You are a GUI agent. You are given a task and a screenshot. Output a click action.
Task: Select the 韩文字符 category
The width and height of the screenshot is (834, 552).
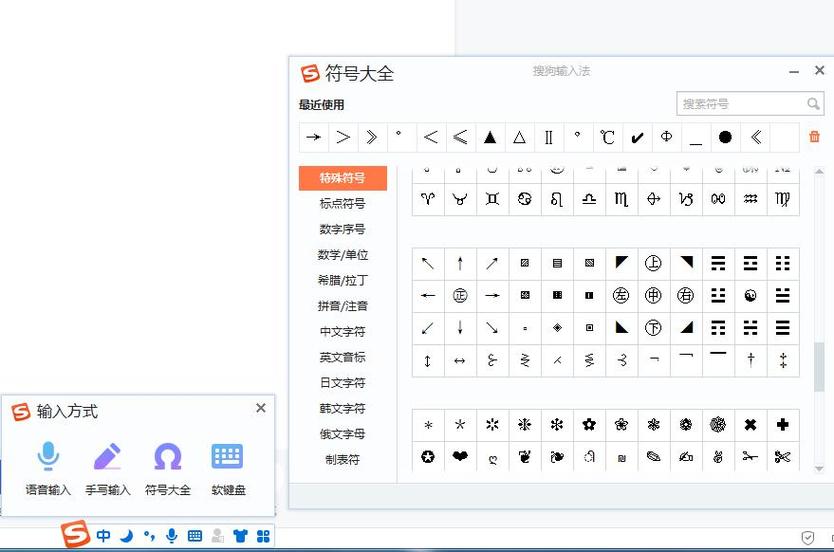pos(343,408)
